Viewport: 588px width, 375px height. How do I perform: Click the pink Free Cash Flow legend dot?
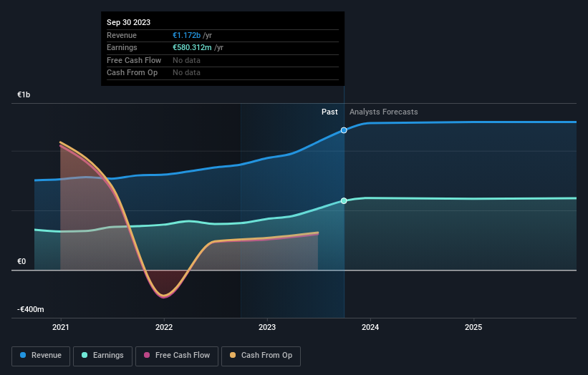pyautogui.click(x=147, y=355)
